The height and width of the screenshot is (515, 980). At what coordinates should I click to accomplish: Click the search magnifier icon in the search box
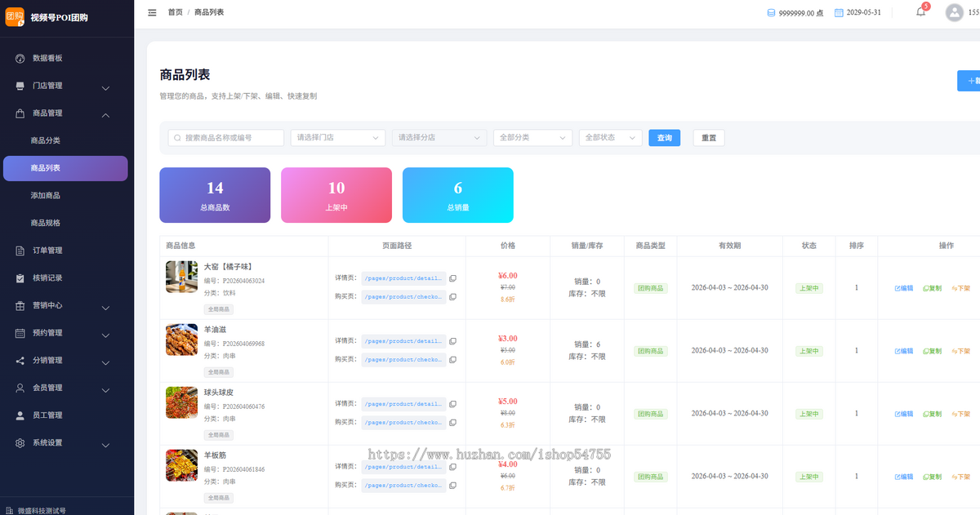177,138
